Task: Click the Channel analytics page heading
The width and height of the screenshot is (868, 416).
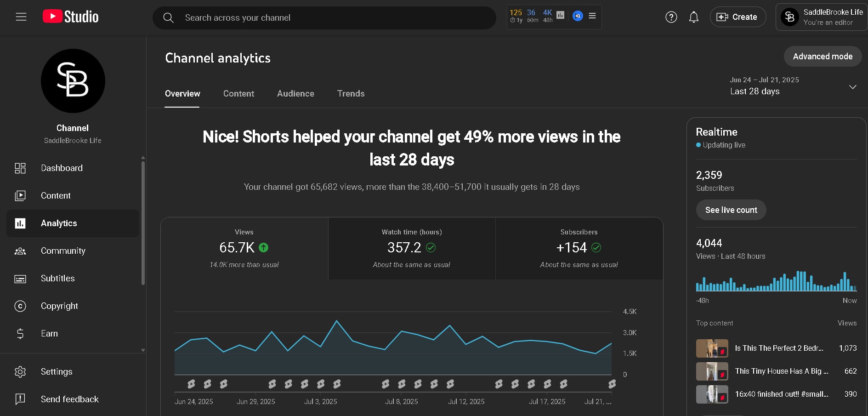Action: (x=218, y=58)
